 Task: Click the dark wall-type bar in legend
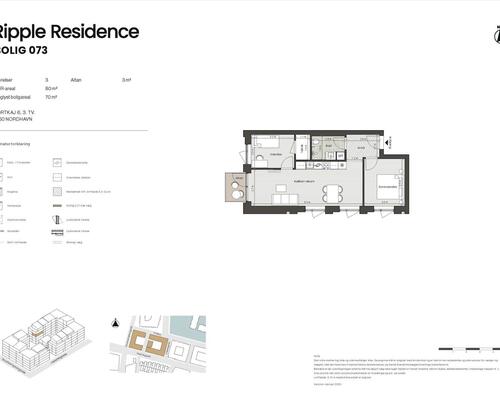pyautogui.click(x=57, y=206)
